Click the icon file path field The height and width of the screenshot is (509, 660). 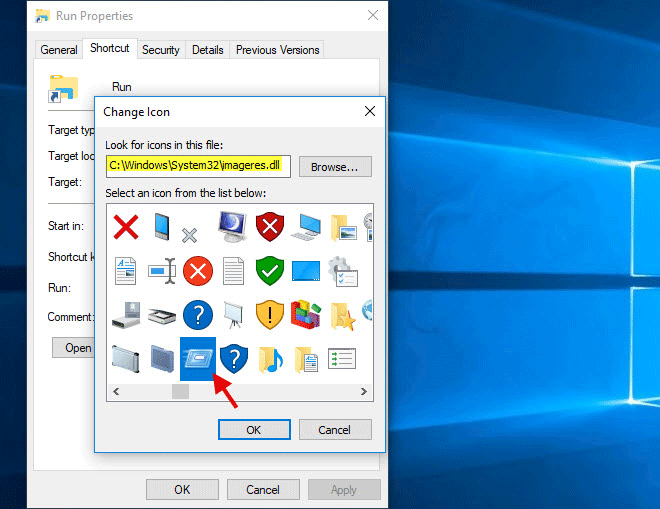(x=198, y=166)
